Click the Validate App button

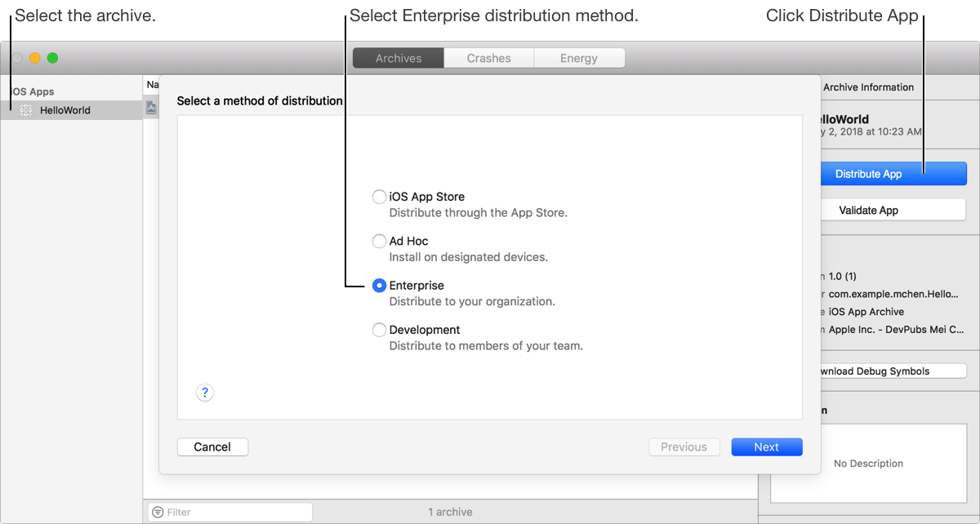(869, 210)
